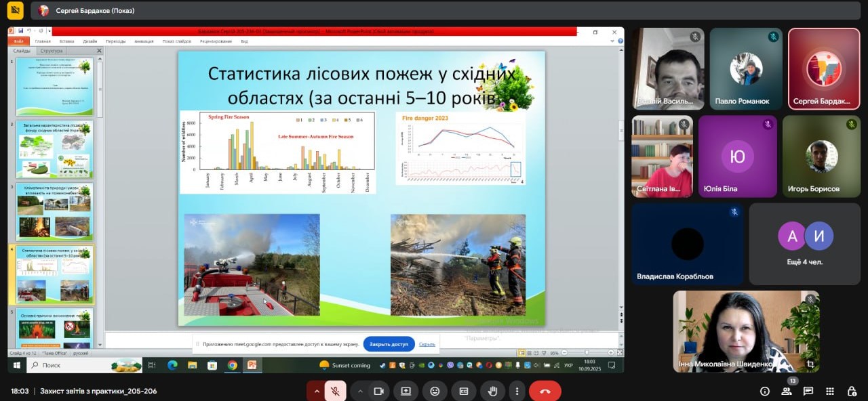868x401 pixels.
Task: Open meeting details info icon
Action: (765, 391)
